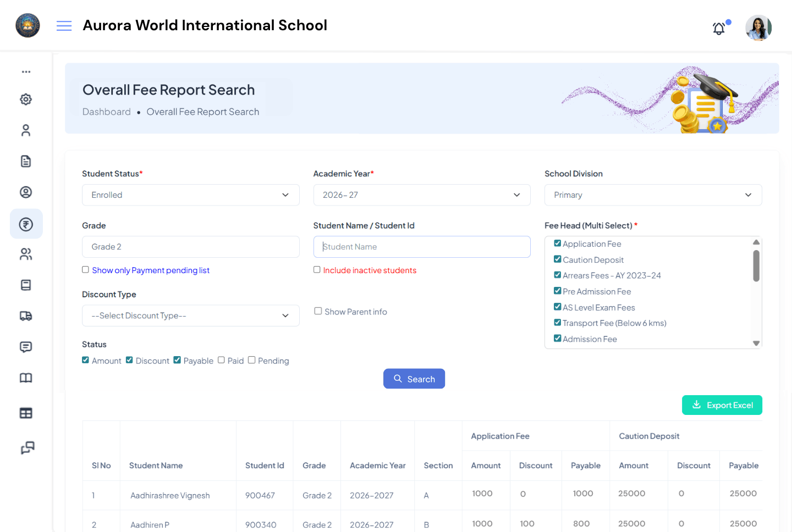Uncheck the Caution Deposit fee head

[557, 259]
